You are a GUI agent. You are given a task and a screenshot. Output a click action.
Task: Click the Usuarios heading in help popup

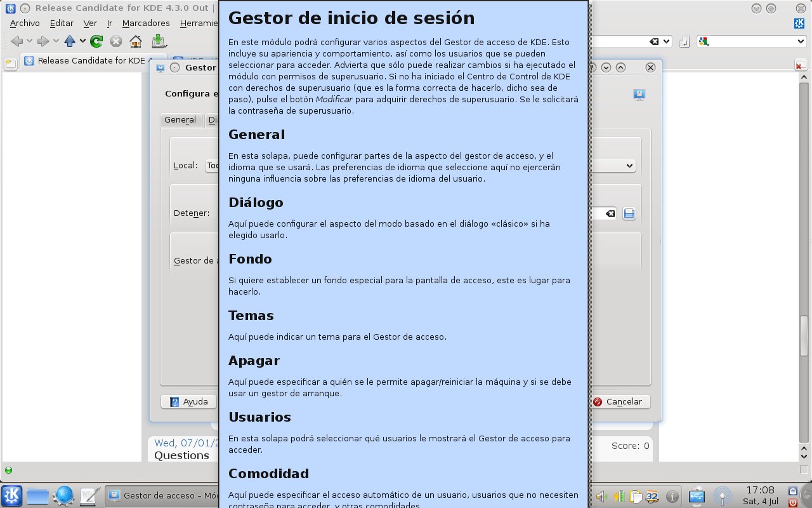pos(259,417)
